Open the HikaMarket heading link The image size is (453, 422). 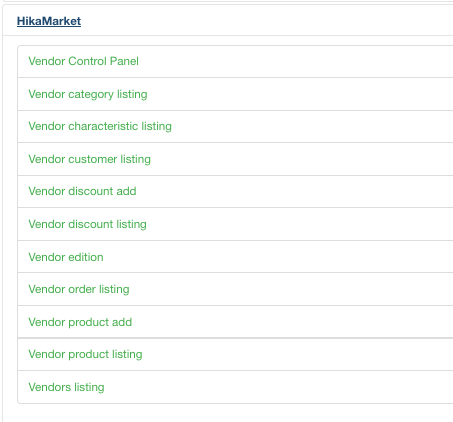click(49, 21)
